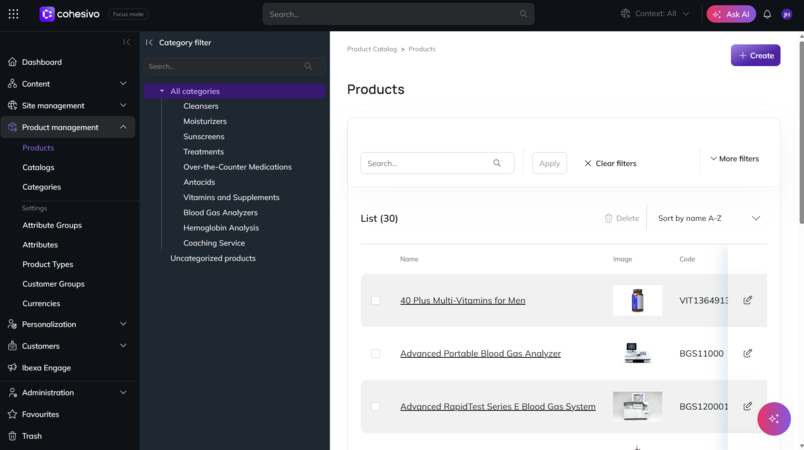Expand the Site management chevron
This screenshot has width=804, height=450.
[123, 105]
